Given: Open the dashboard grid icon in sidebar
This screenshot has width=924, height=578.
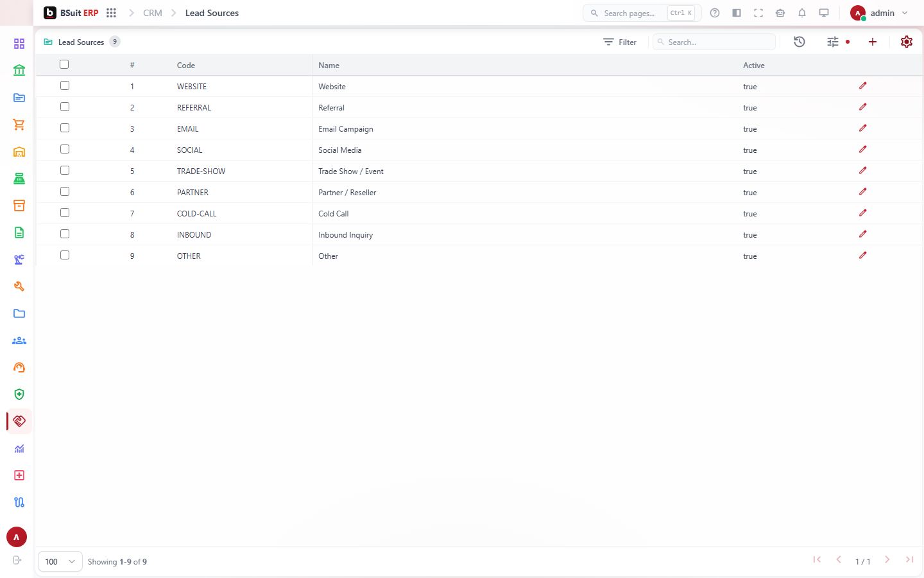Looking at the screenshot, I should pos(19,44).
